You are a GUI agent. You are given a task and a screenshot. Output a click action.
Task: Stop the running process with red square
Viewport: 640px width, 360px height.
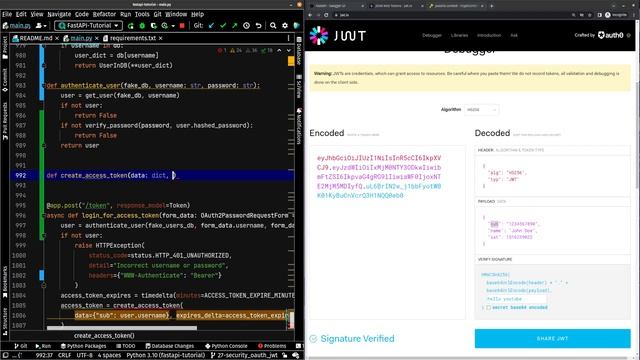pos(182,26)
